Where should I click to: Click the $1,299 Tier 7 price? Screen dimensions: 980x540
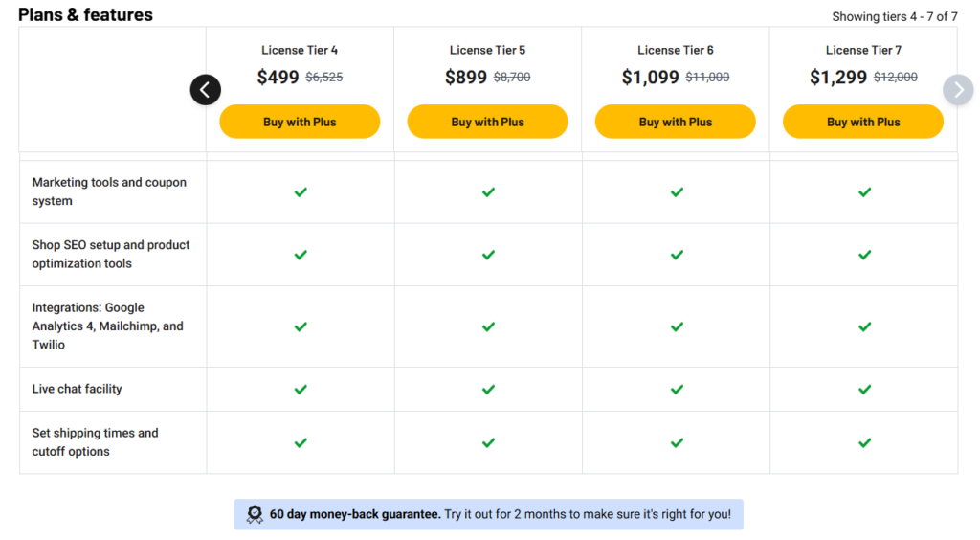point(838,77)
